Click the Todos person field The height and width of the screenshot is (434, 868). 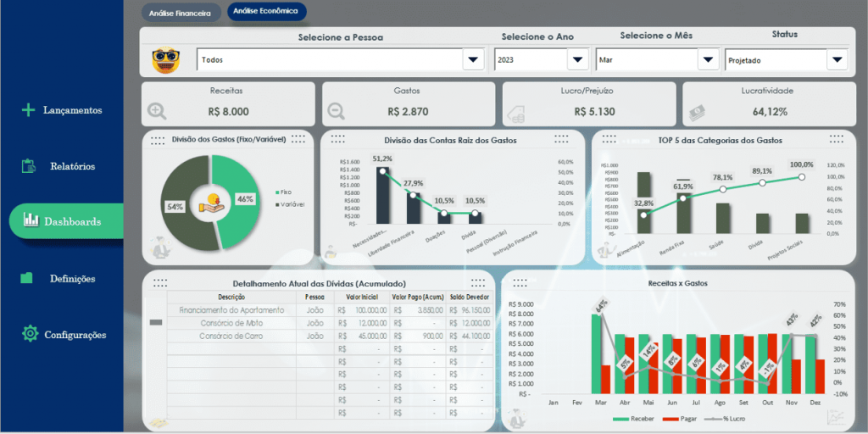pos(330,60)
